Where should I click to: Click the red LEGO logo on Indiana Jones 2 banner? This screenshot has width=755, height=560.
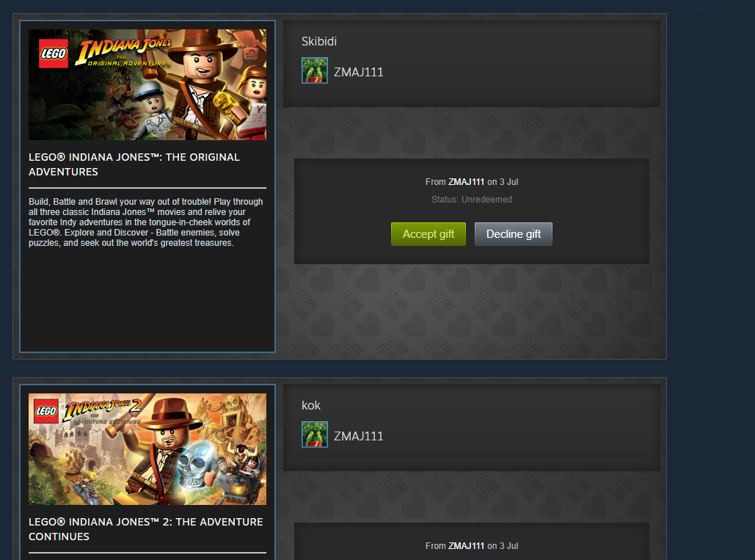[x=46, y=411]
